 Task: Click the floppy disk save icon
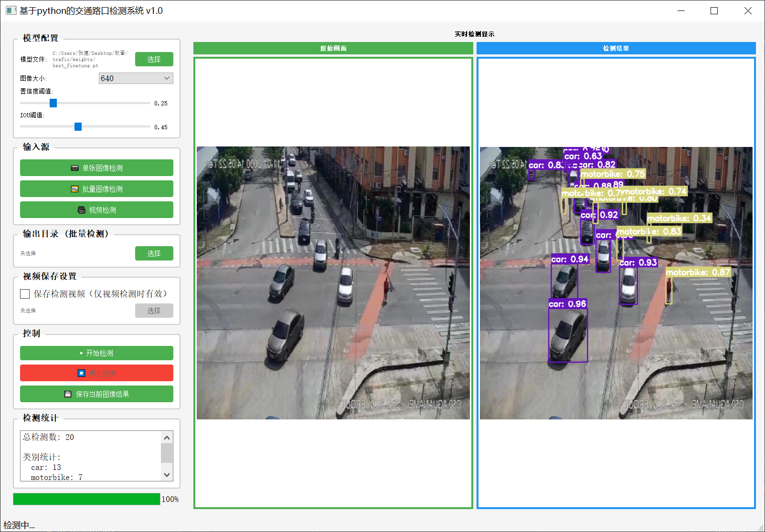(x=68, y=394)
